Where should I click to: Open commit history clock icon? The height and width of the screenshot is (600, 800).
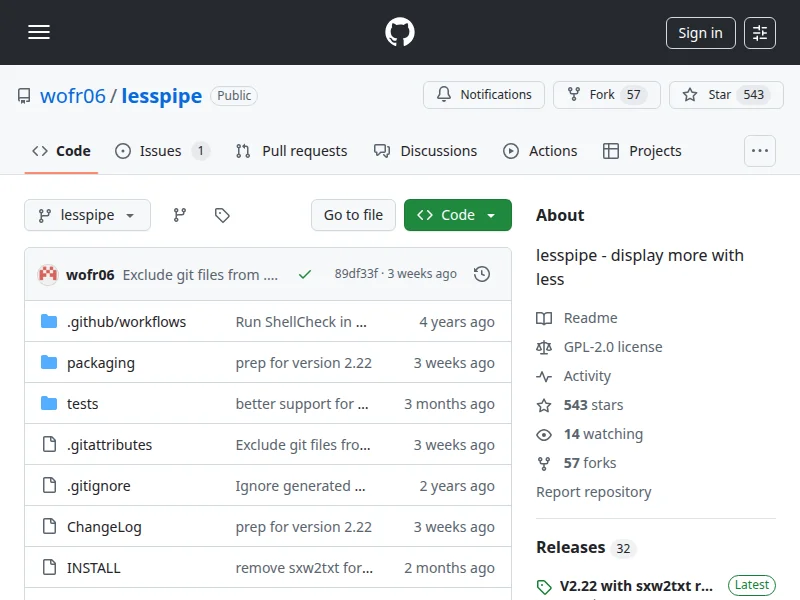point(482,274)
